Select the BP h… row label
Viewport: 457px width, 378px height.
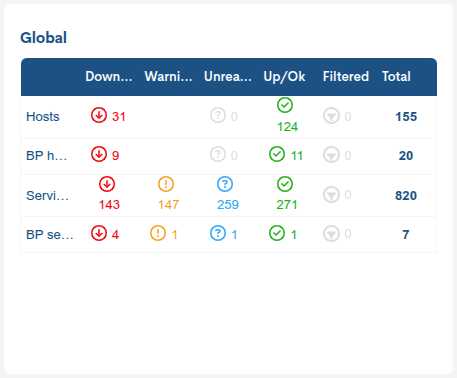pos(47,156)
